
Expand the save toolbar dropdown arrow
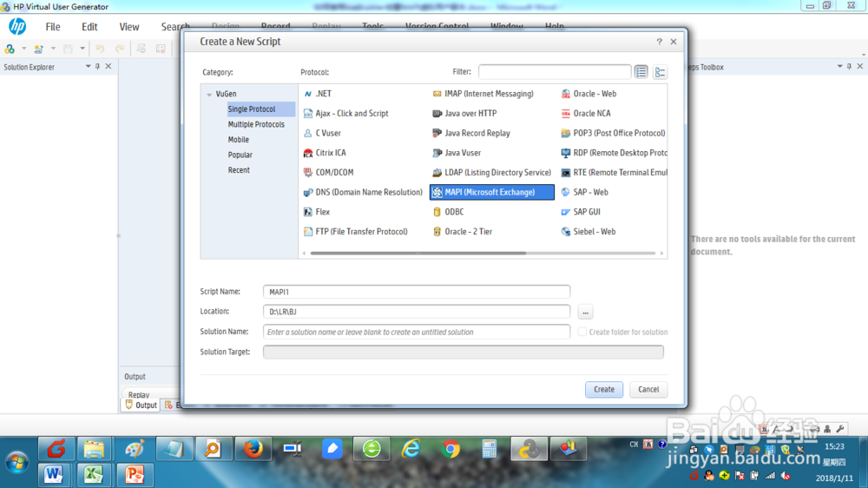coord(82,49)
